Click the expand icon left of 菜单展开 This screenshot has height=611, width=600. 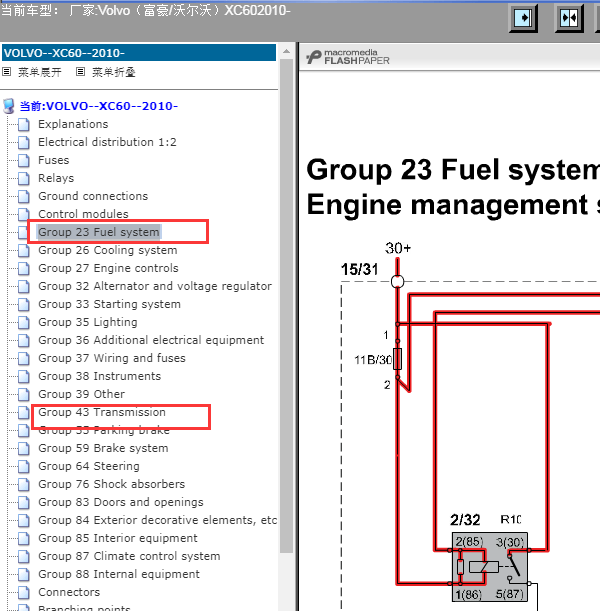coord(7,72)
